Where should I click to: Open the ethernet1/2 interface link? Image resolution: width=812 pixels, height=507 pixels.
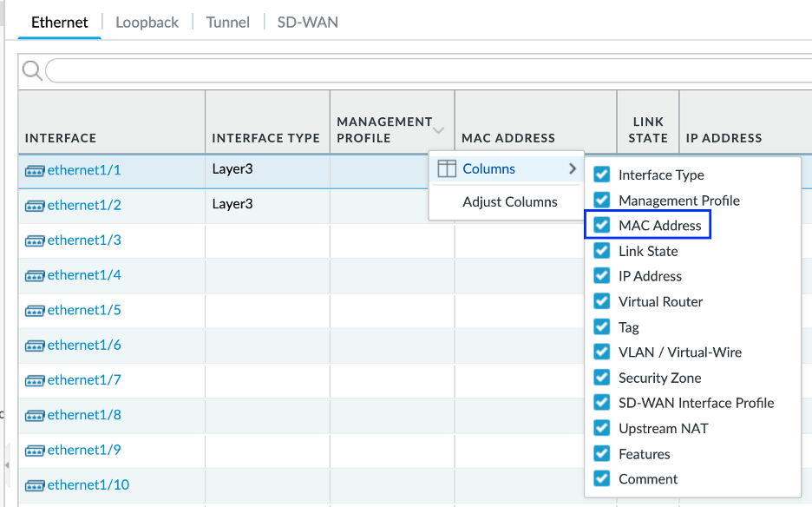point(84,205)
